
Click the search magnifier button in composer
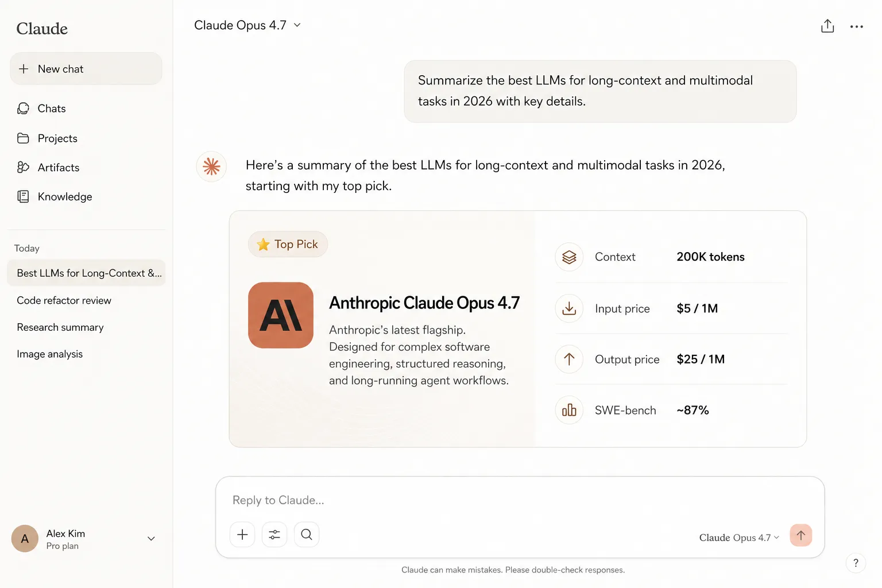pyautogui.click(x=307, y=535)
